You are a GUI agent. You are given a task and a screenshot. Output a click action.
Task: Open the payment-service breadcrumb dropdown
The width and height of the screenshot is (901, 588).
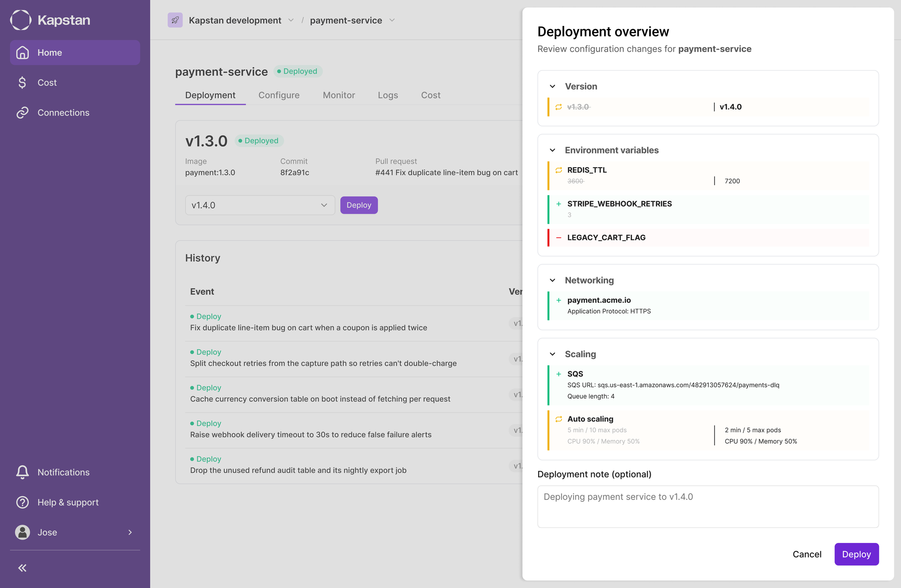[392, 20]
